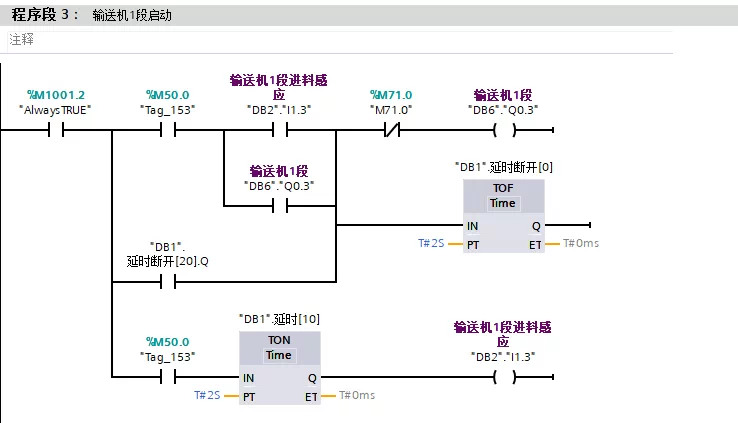
Task: Select the 延时断开[20].Q contact
Action: coord(168,282)
